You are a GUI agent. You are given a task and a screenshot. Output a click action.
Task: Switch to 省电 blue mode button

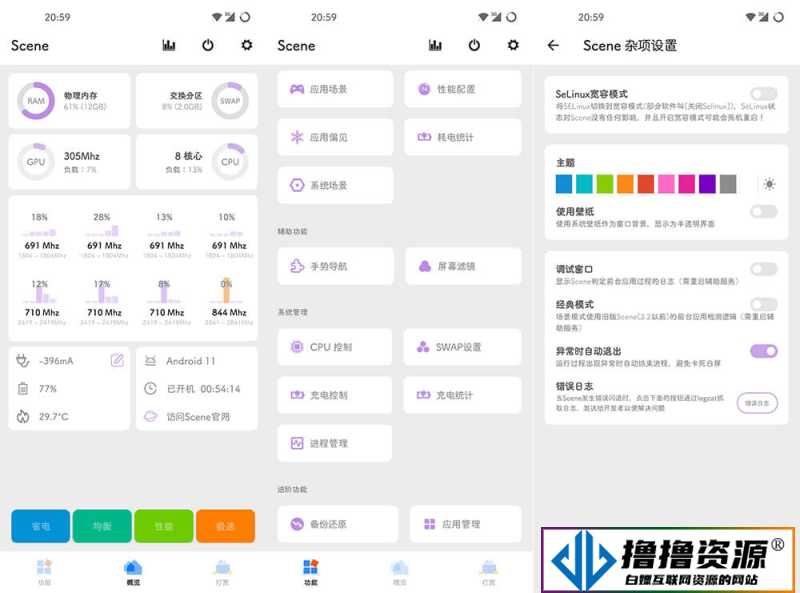[x=40, y=526]
